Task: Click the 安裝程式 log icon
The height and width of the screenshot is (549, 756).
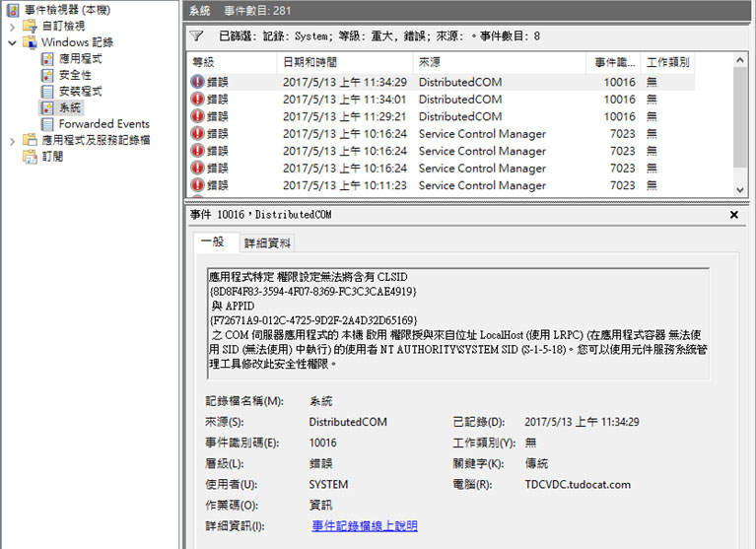Action: pyautogui.click(x=47, y=92)
